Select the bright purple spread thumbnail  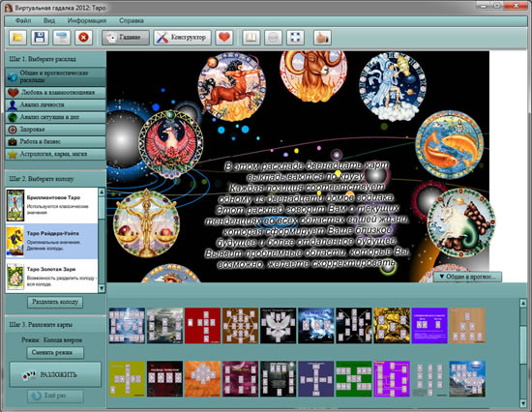pyautogui.click(x=429, y=326)
